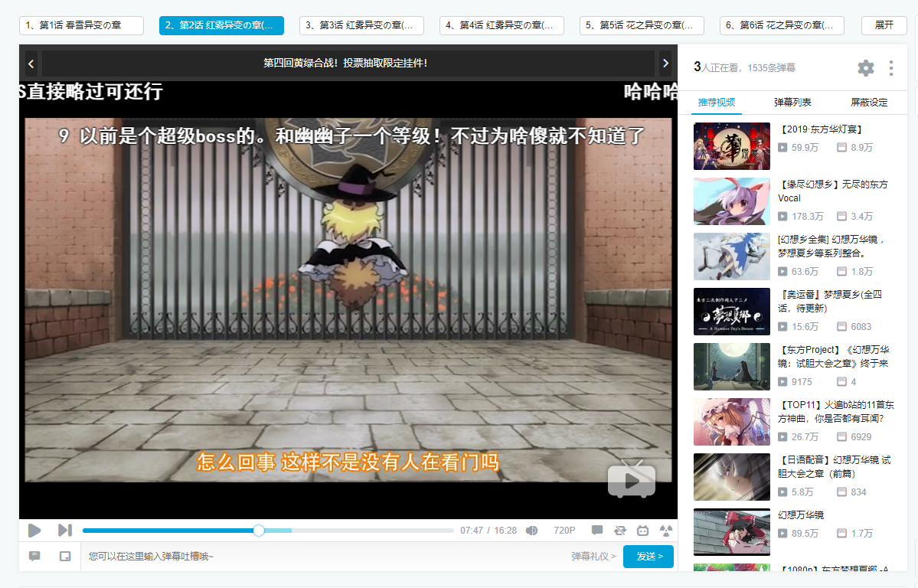Play the video with the play button
Viewport: 918px width, 588px height.
34,531
